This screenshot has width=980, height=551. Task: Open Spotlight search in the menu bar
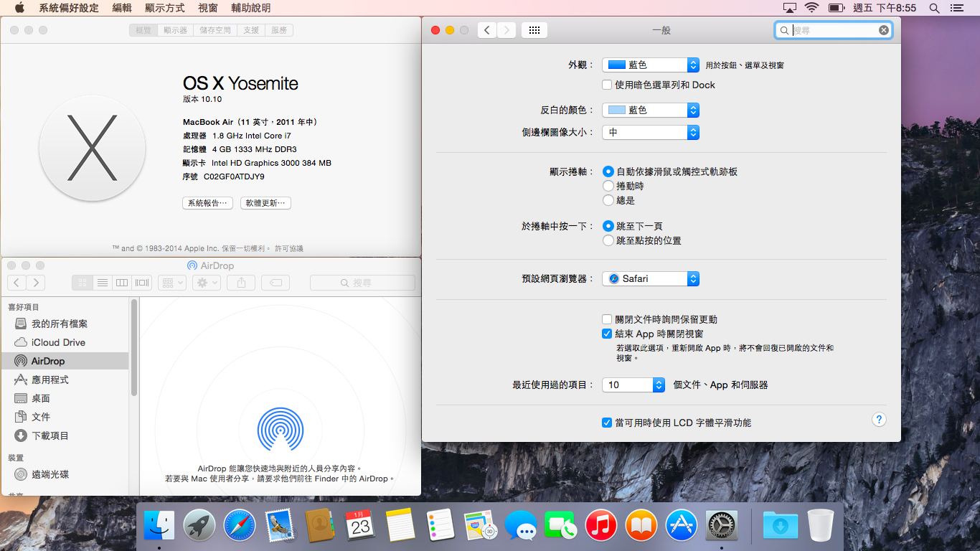(x=934, y=8)
